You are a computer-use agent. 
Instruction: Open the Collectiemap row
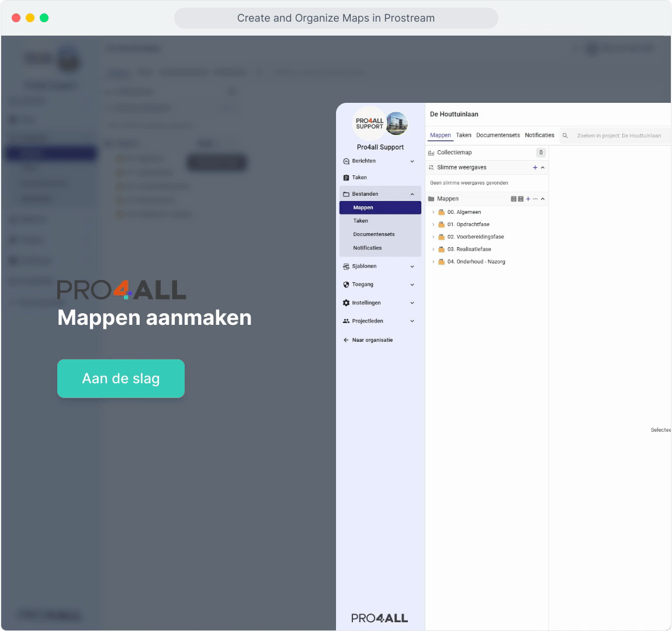click(x=487, y=153)
